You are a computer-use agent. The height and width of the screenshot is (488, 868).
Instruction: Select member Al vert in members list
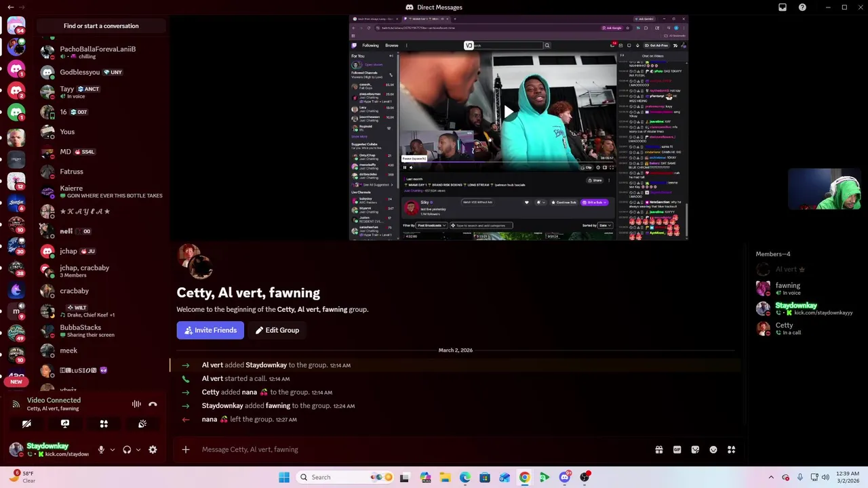tap(807, 269)
